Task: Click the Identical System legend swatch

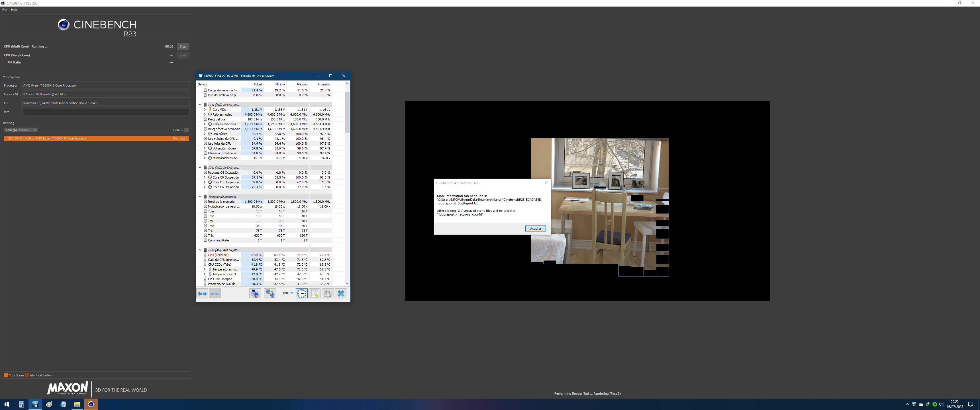Action: tap(27, 375)
